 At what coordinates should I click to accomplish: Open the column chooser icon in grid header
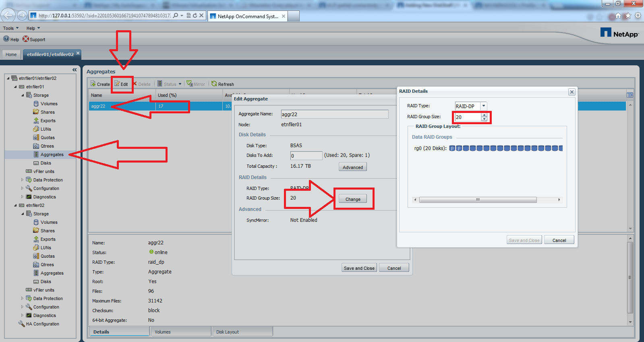click(x=630, y=95)
